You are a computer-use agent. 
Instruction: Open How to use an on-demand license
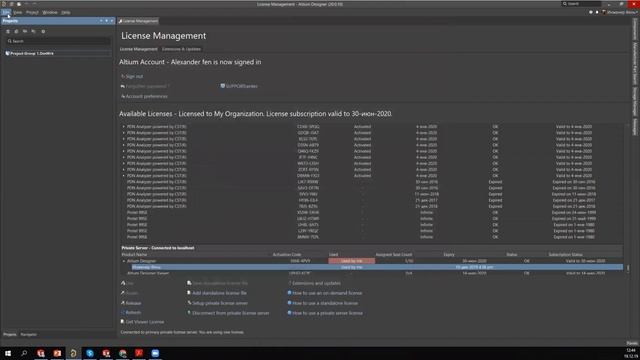tap(325, 293)
